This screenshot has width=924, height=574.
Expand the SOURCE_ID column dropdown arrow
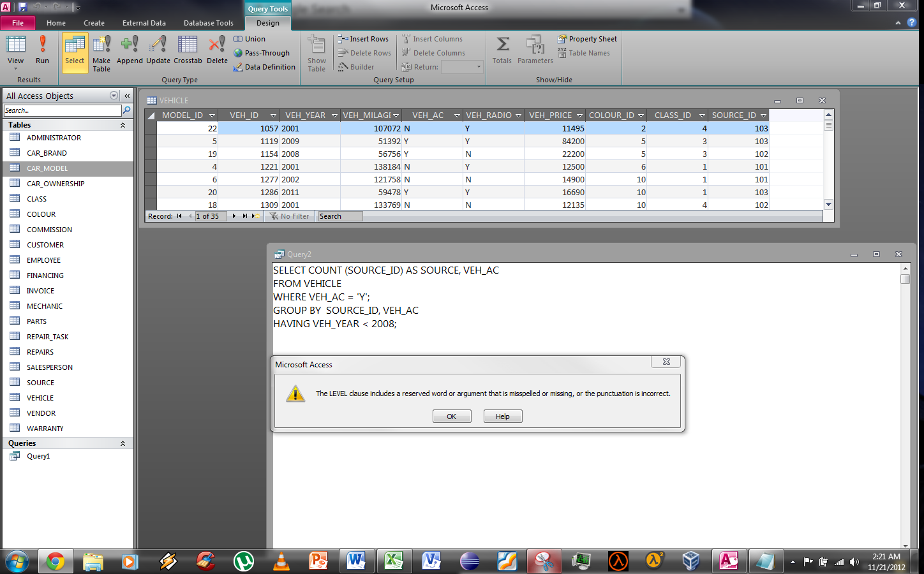pyautogui.click(x=763, y=115)
